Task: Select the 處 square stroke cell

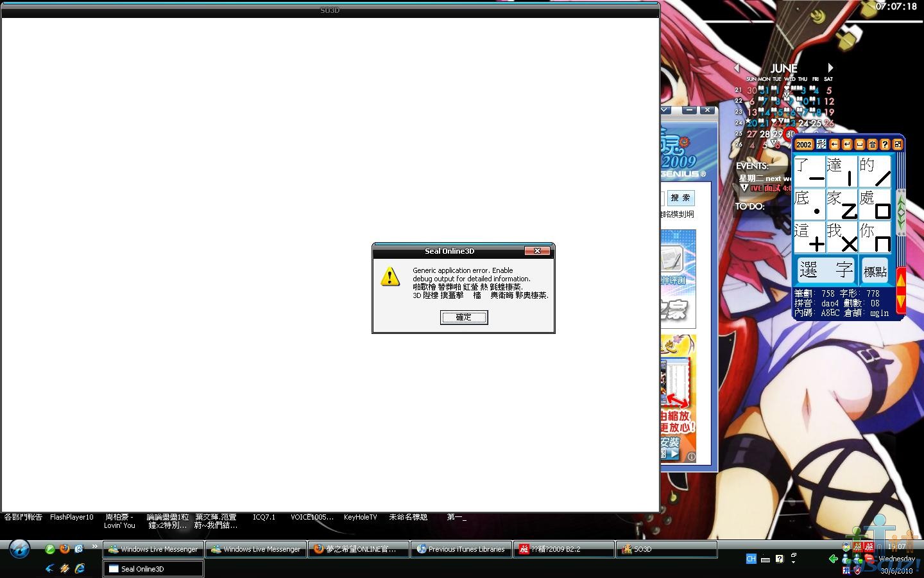Action: point(875,204)
